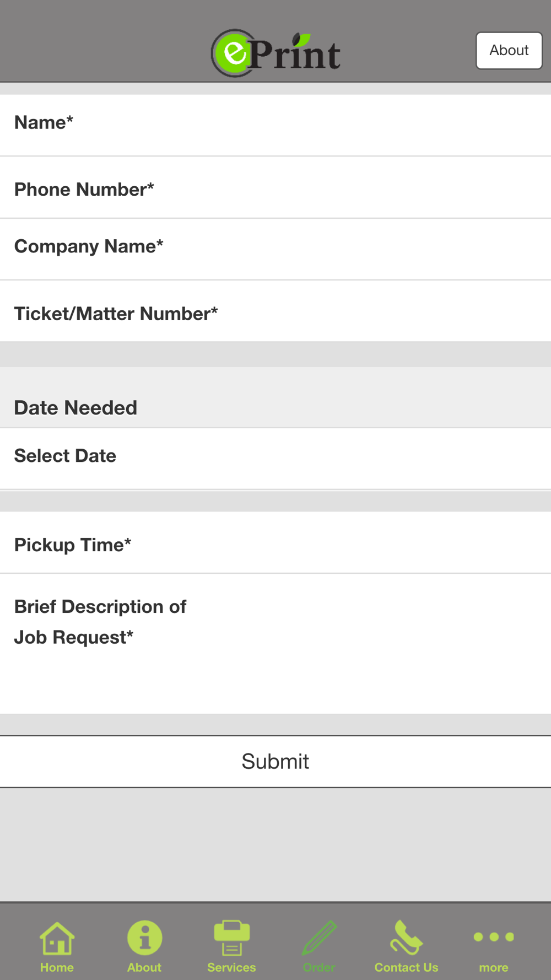The image size is (551, 980).
Task: Tap the Home tab label
Action: click(57, 967)
